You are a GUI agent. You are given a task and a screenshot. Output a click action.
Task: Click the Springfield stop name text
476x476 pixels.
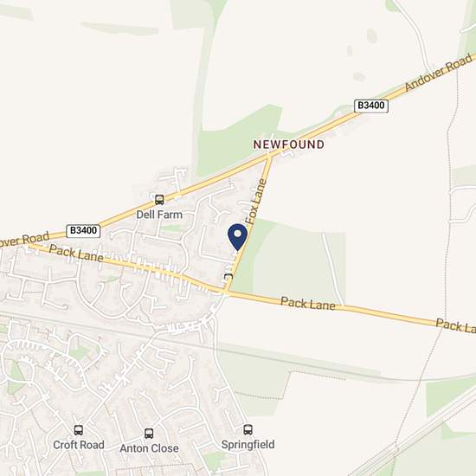248,445
